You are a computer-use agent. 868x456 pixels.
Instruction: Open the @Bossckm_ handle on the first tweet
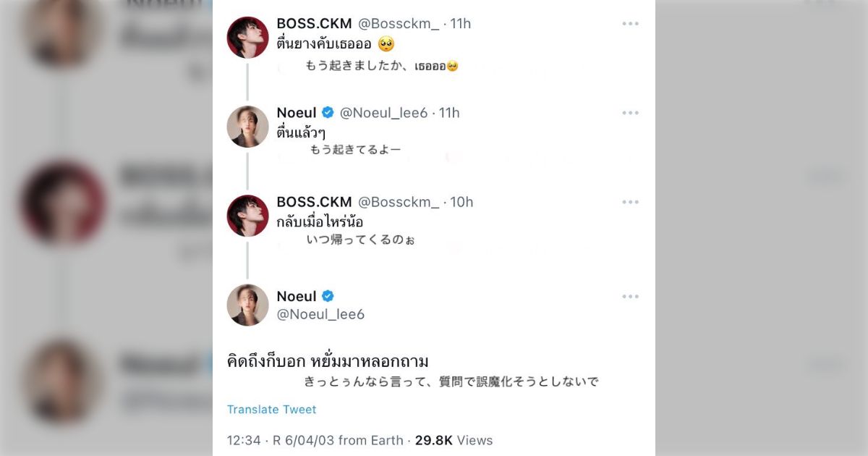399,24
